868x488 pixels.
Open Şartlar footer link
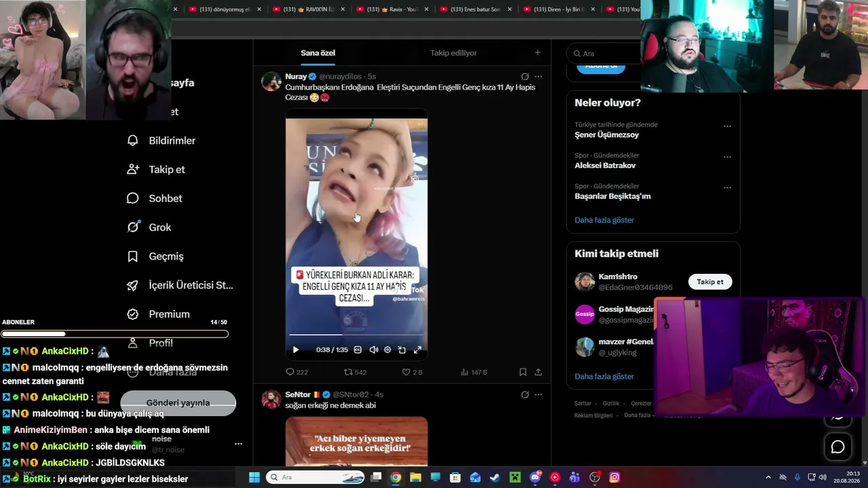tap(583, 403)
